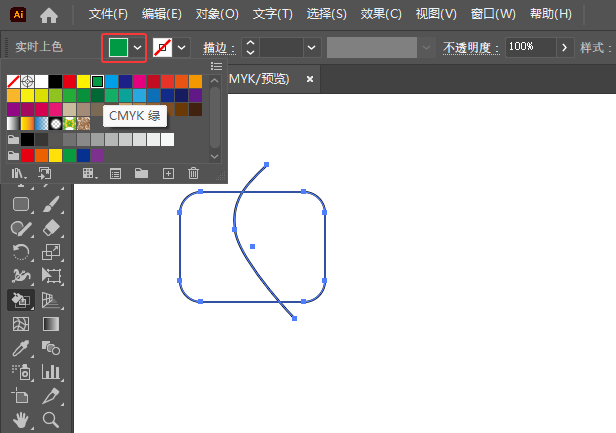Select the foliage pattern swatch
Screen dimensions: 616x433
pyautogui.click(x=70, y=123)
